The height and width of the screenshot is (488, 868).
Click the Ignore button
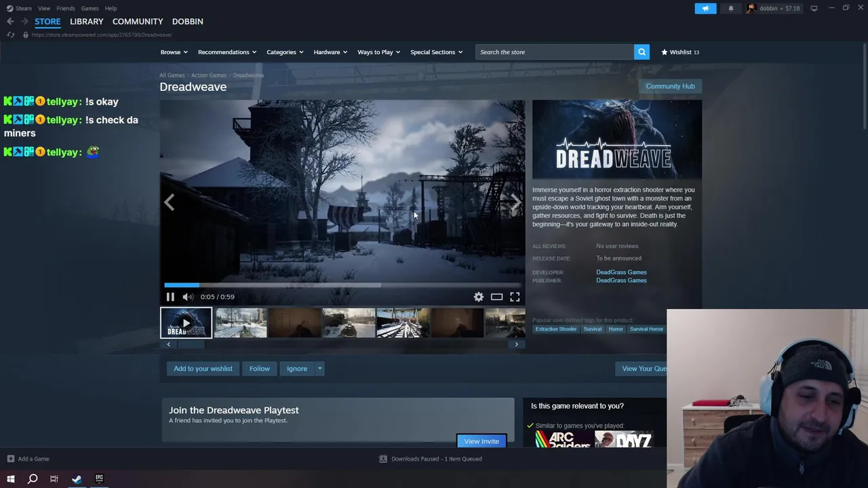click(297, 369)
